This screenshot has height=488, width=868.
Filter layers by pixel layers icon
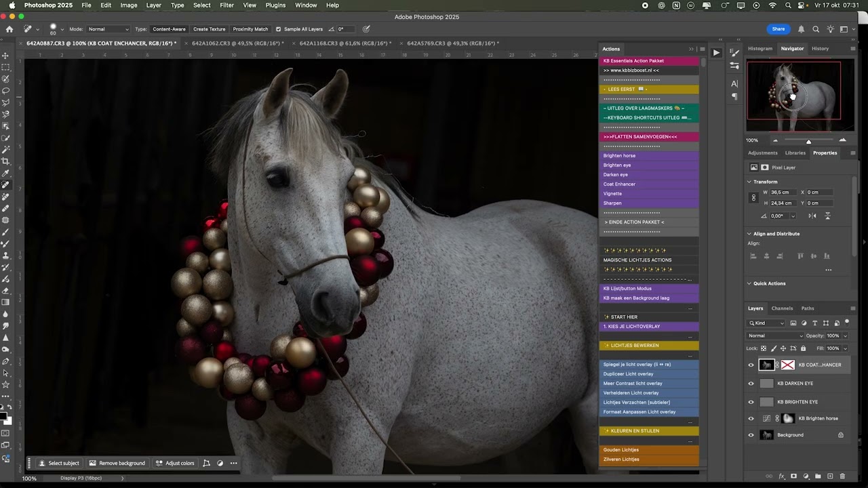793,323
